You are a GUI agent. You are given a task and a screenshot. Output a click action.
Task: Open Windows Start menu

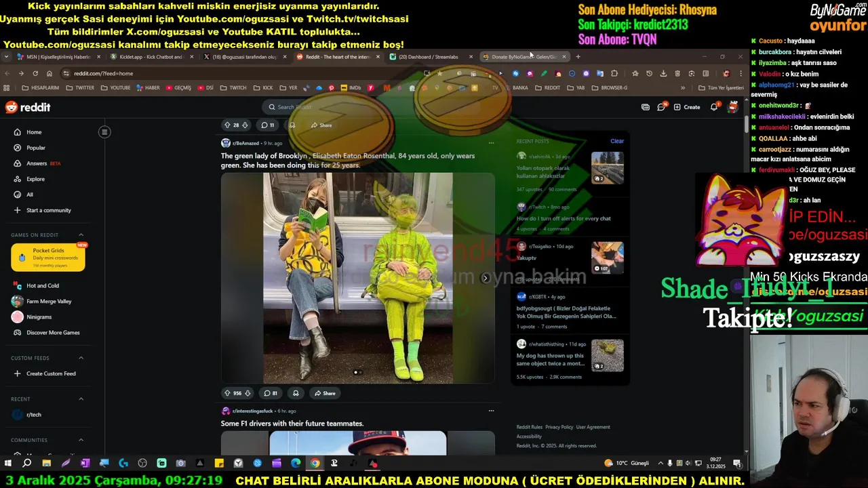(x=8, y=464)
